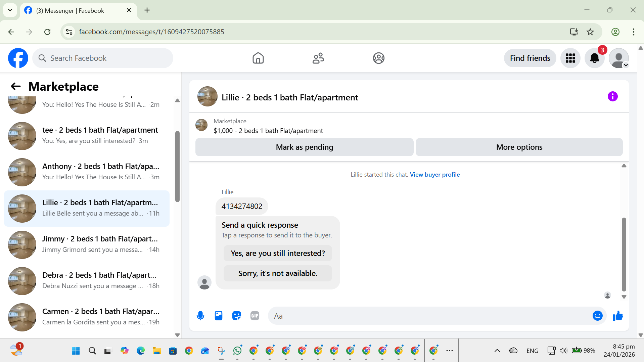Open the Facebook menu grid icon
This screenshot has height=362, width=644.
[x=570, y=58]
